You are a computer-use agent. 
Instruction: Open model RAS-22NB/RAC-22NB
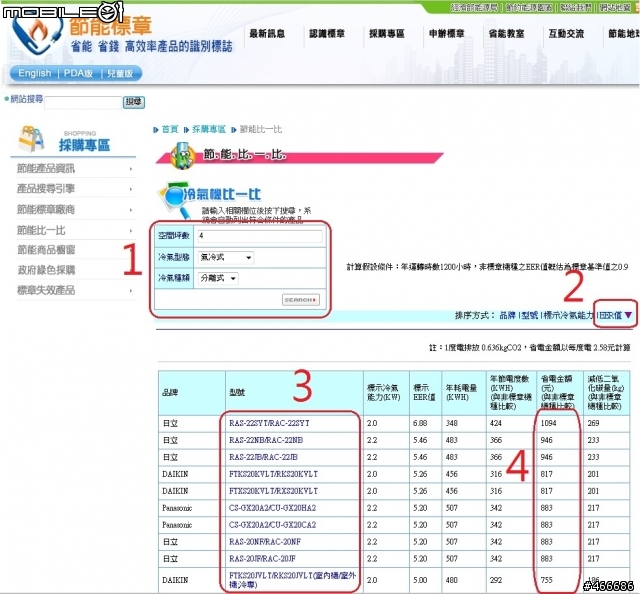tap(266, 440)
